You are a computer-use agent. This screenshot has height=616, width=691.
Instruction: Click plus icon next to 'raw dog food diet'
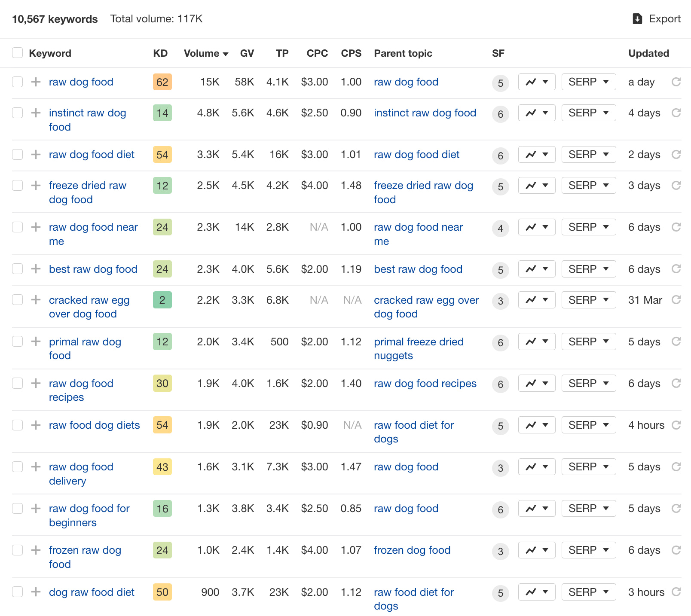(x=36, y=155)
